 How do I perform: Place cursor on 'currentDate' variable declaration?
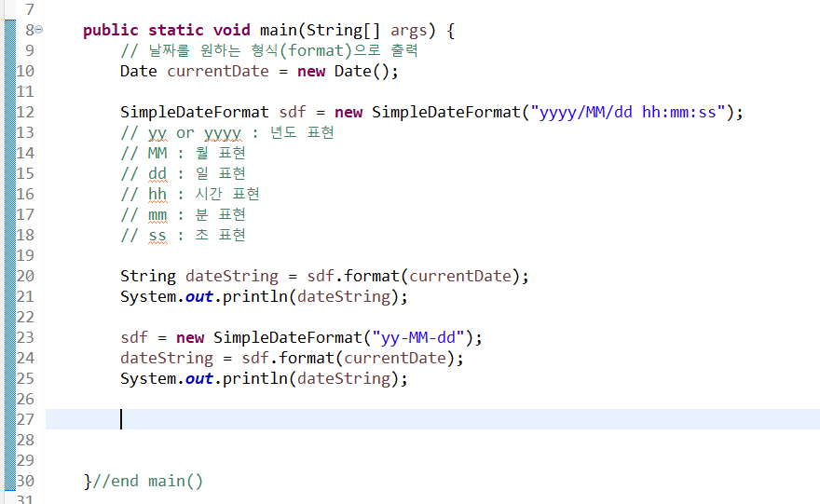(217, 71)
